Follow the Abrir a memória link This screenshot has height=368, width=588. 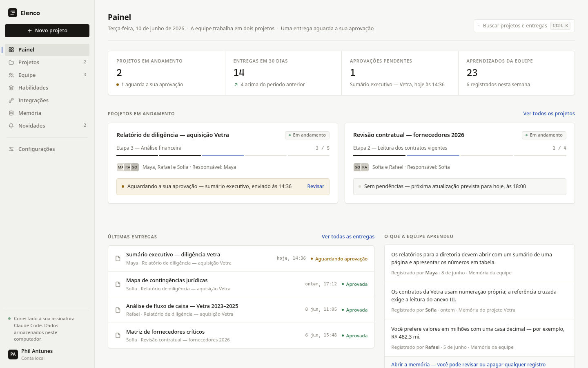tap(468, 365)
